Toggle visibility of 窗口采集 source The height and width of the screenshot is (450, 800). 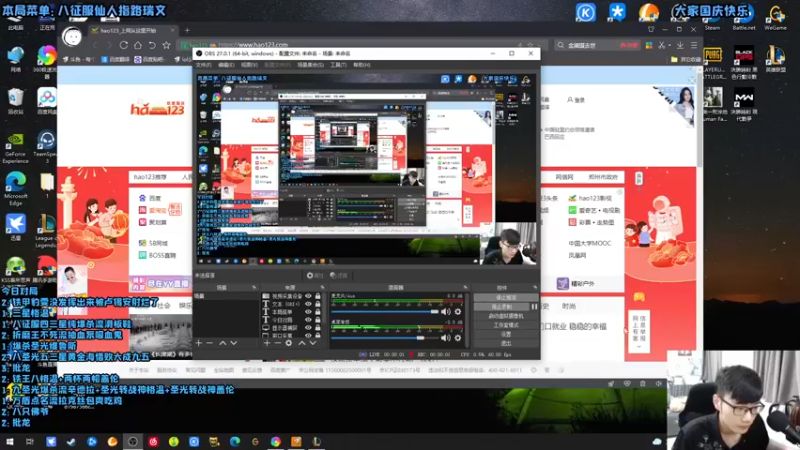[308, 335]
